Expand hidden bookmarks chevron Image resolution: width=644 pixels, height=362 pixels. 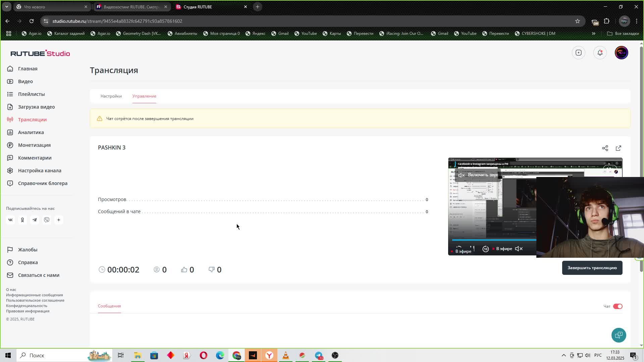pyautogui.click(x=593, y=34)
